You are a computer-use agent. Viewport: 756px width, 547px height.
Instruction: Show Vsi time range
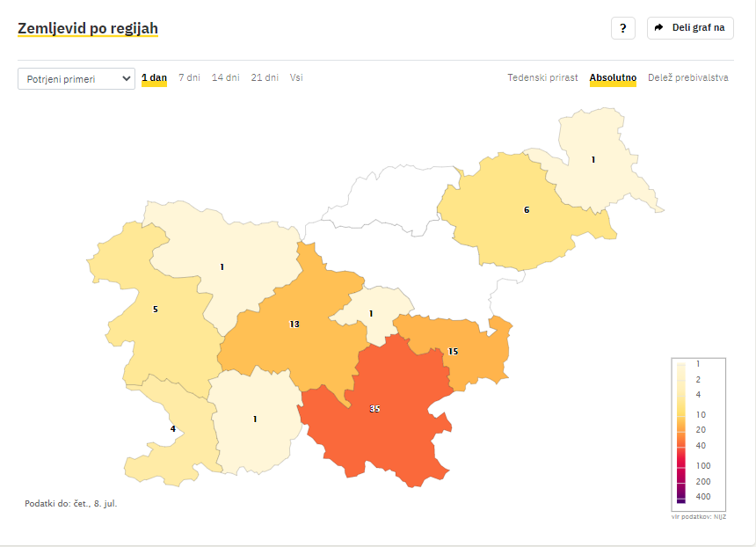(296, 77)
